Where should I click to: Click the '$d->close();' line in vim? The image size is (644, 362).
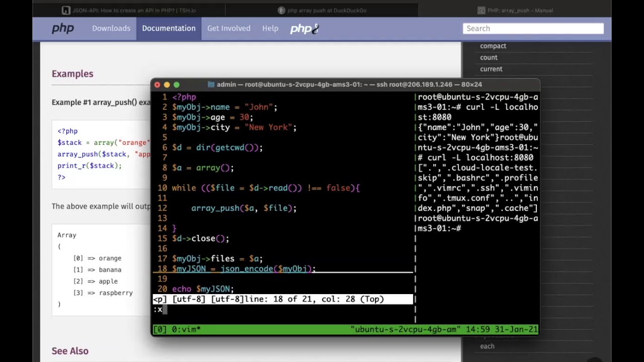click(x=200, y=238)
